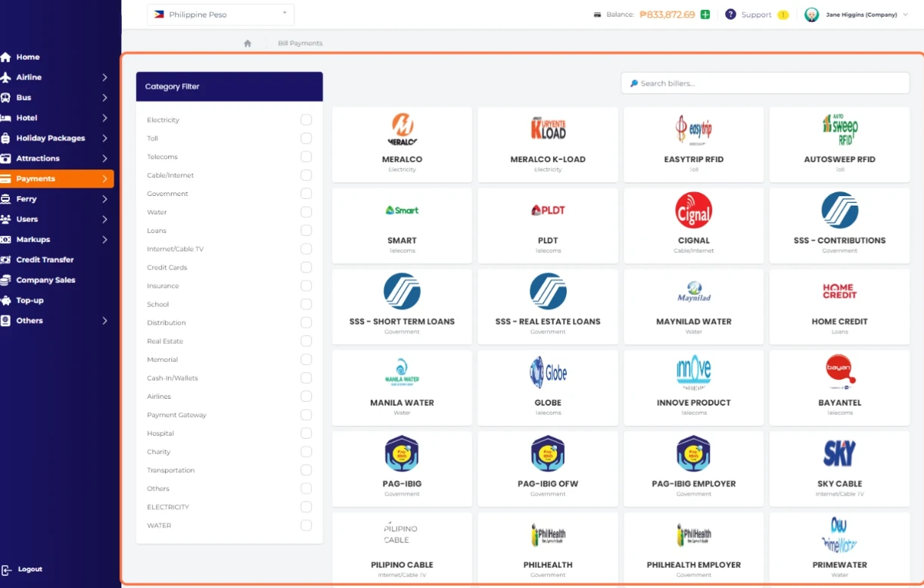Click the Search billers input field
924x588 pixels.
click(x=766, y=83)
